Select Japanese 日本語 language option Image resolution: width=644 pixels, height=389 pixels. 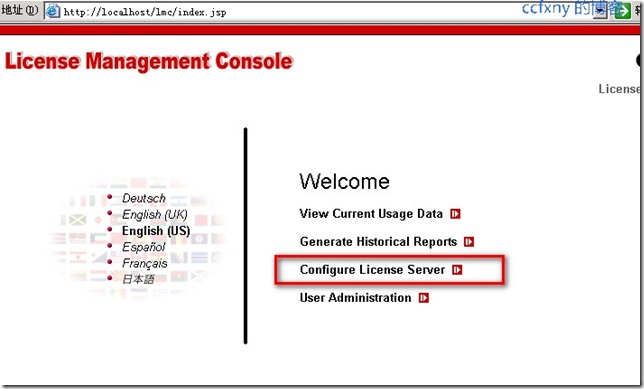coord(138,279)
